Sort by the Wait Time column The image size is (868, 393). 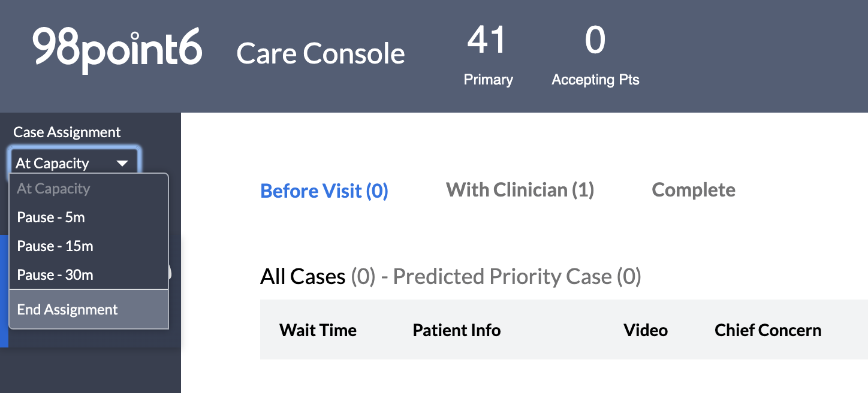tap(318, 330)
